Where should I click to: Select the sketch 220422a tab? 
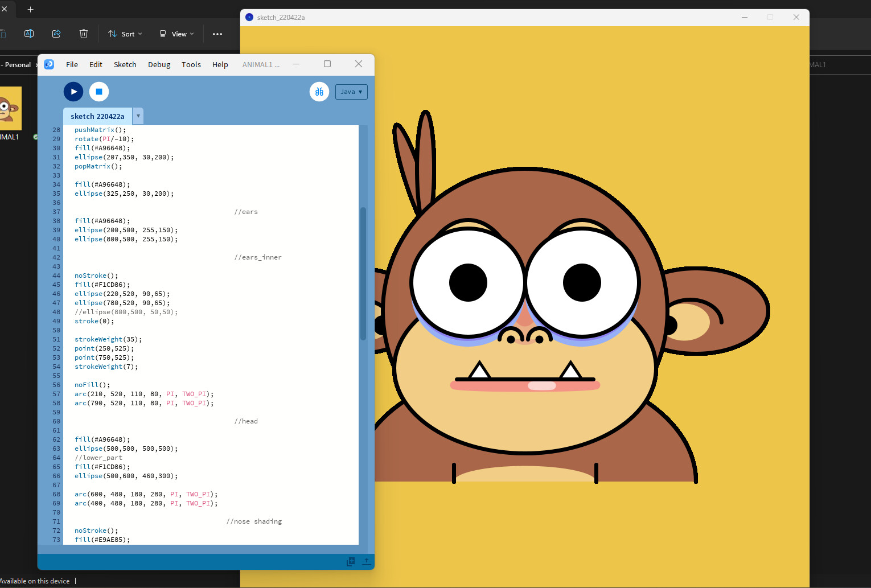coord(97,116)
